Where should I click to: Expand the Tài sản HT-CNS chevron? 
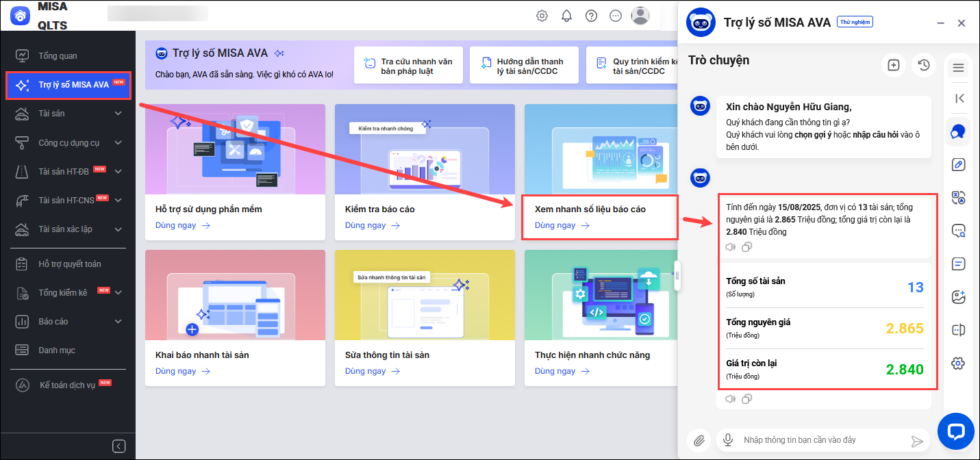118,201
